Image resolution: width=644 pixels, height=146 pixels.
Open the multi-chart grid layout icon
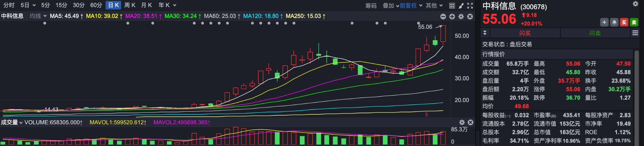coord(452,6)
